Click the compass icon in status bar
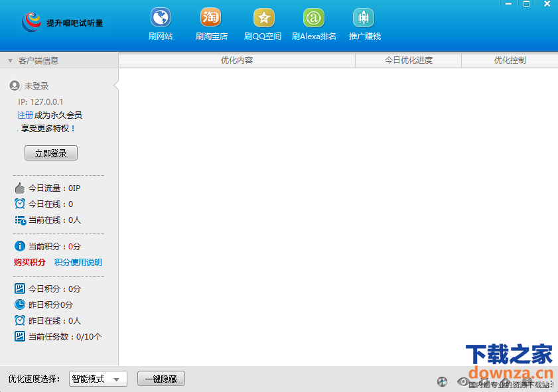The width and height of the screenshot is (558, 392). pos(442,381)
